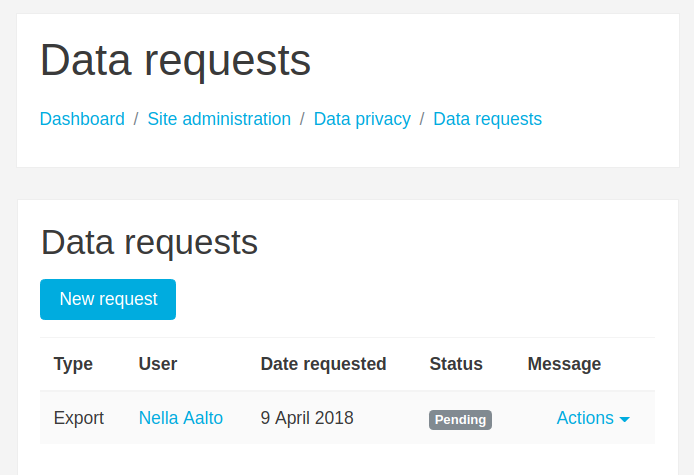Select the Export type cell
Image resolution: width=694 pixels, height=475 pixels.
click(x=79, y=418)
